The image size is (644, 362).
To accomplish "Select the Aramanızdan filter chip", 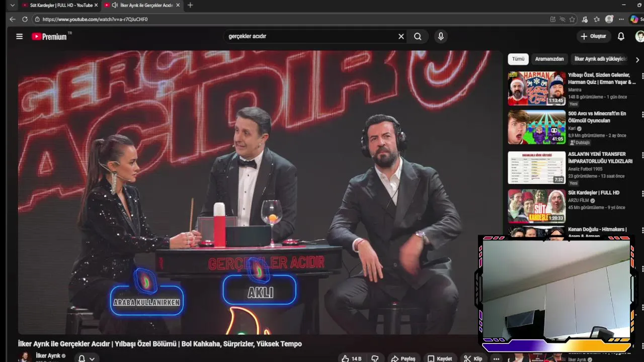I will [549, 59].
